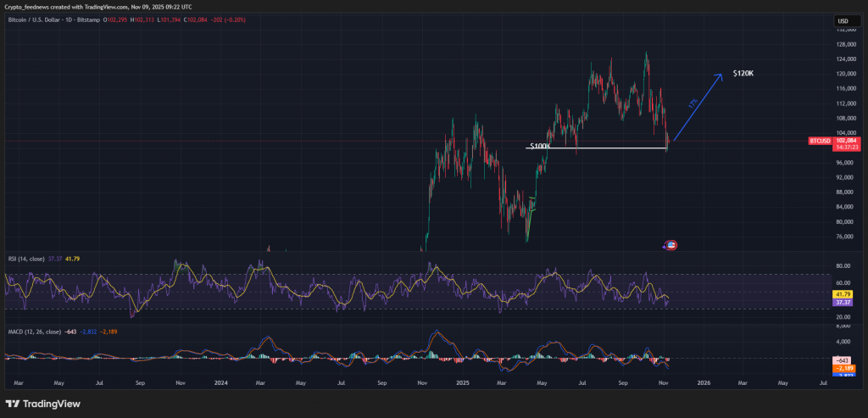Viewport: 868px width, 418px height.
Task: Click the red MACD value tag -643
Action: (x=843, y=361)
